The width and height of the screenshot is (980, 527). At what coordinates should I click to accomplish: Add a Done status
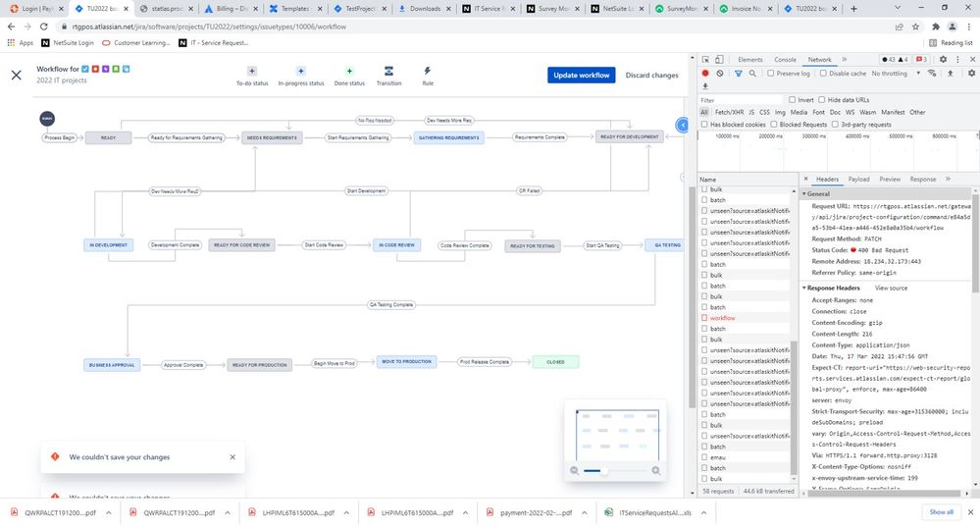(x=349, y=76)
